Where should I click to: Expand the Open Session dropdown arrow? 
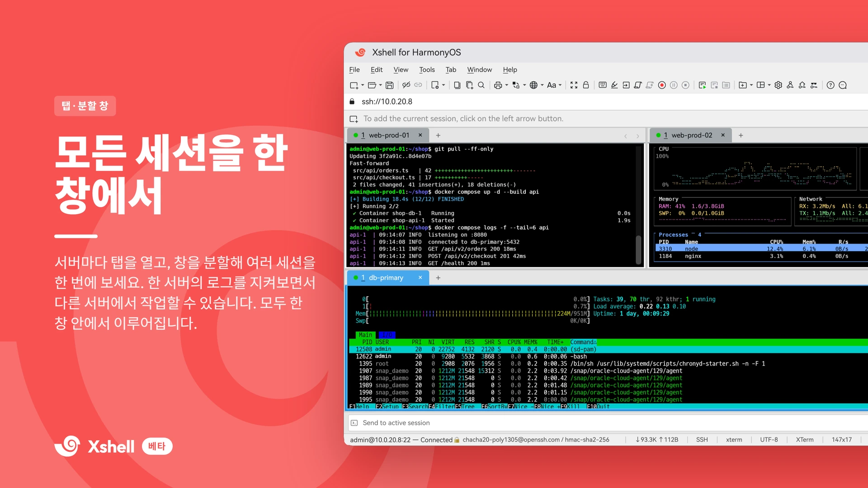(380, 85)
